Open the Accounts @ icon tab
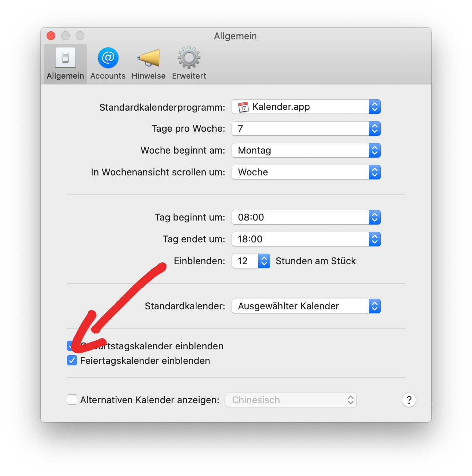The image size is (472, 476). pos(108,64)
